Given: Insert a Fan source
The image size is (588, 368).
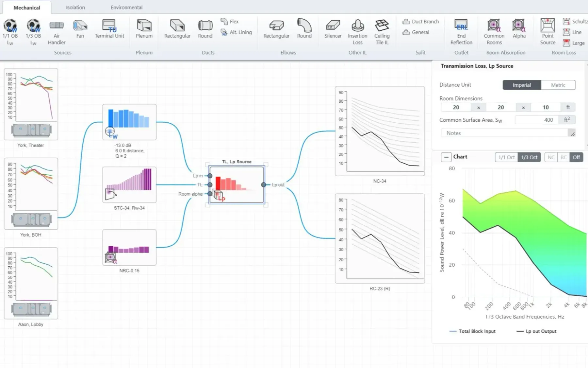Looking at the screenshot, I should [x=80, y=29].
